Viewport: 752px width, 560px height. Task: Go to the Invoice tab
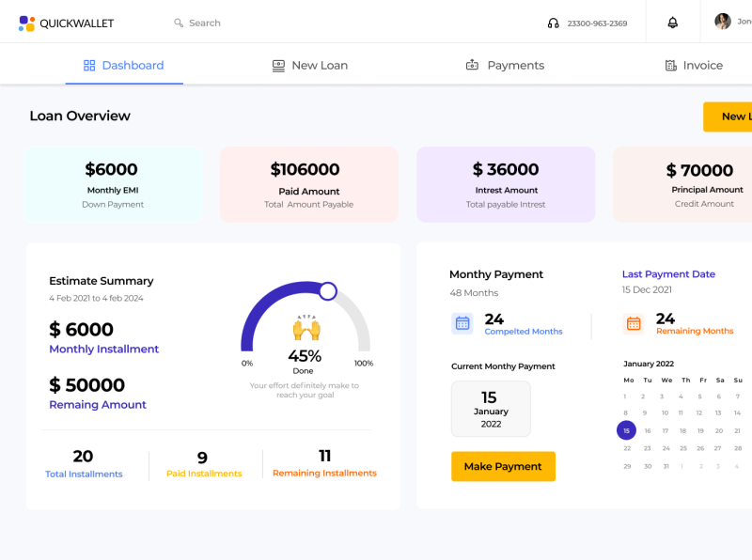694,66
